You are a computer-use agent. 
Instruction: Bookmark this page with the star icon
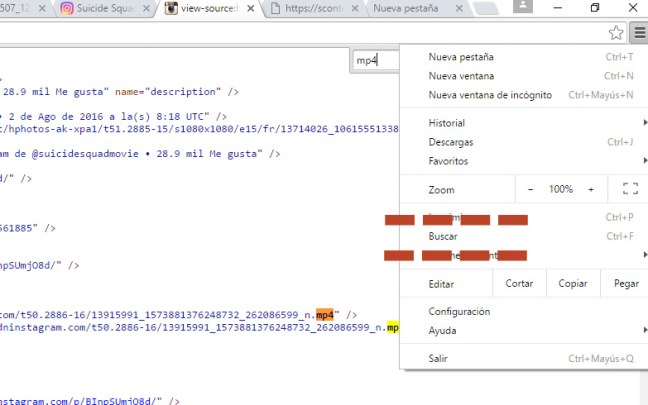click(616, 32)
